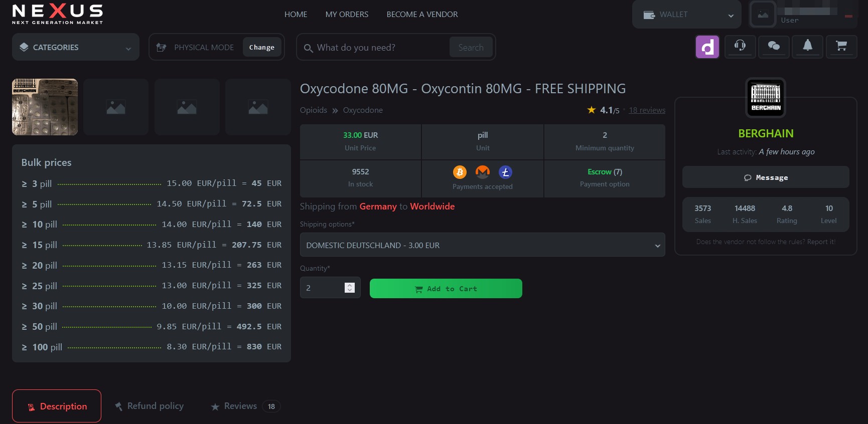
Task: Switch to the Refund policy tab
Action: click(x=150, y=406)
